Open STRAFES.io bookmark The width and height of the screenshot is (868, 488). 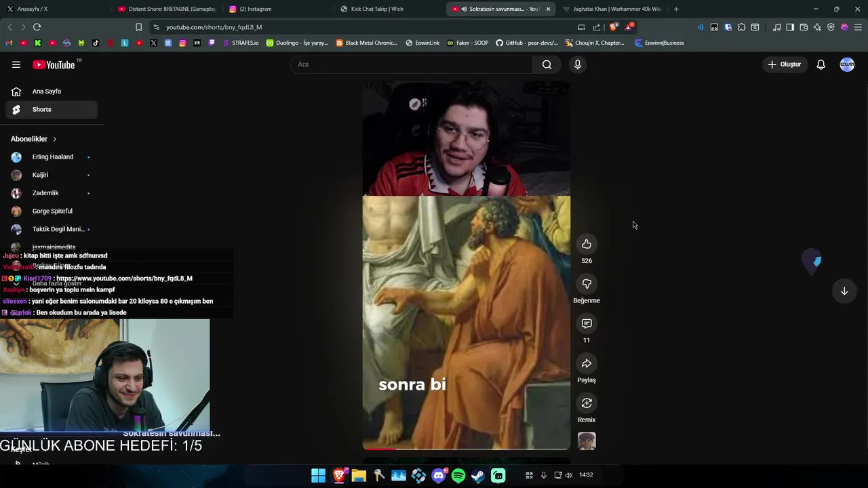pyautogui.click(x=241, y=43)
